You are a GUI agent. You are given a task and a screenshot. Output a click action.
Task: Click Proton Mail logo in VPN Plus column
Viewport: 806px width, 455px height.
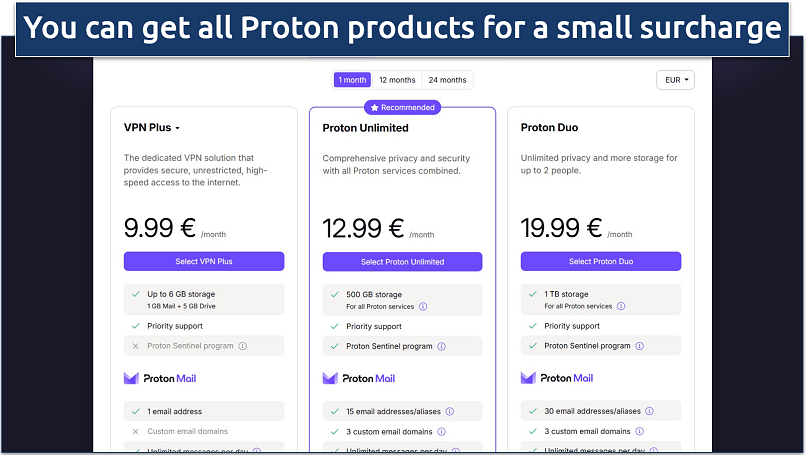click(x=160, y=378)
